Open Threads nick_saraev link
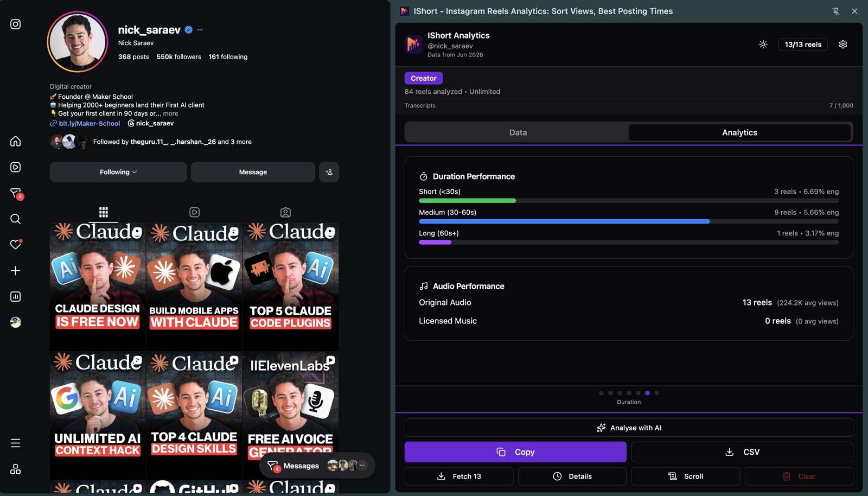868x496 pixels. click(151, 123)
